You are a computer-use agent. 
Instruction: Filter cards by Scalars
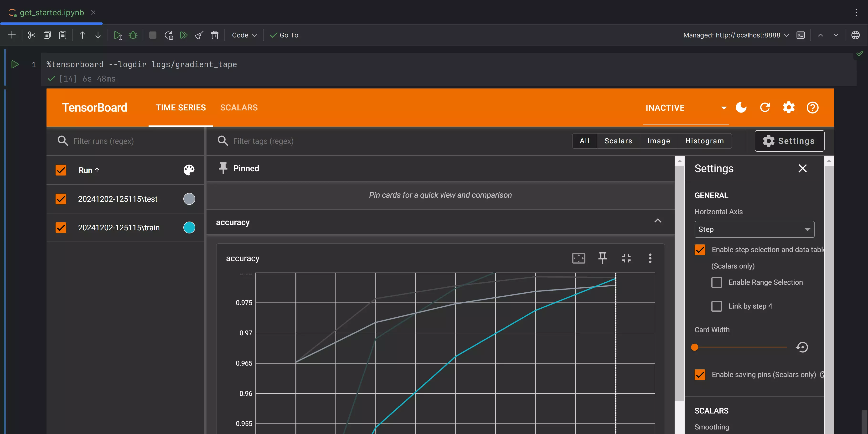(x=618, y=141)
